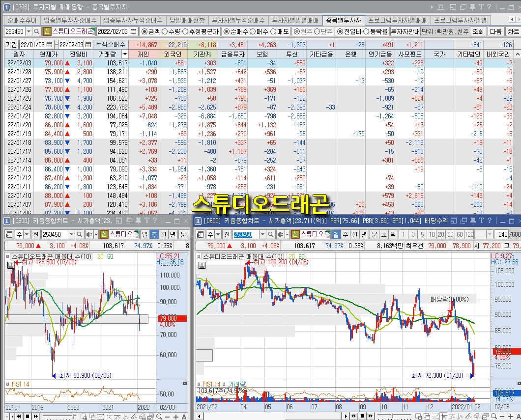Select the 등락률 radio button
The height and width of the screenshot is (420, 521).
[x=366, y=31]
